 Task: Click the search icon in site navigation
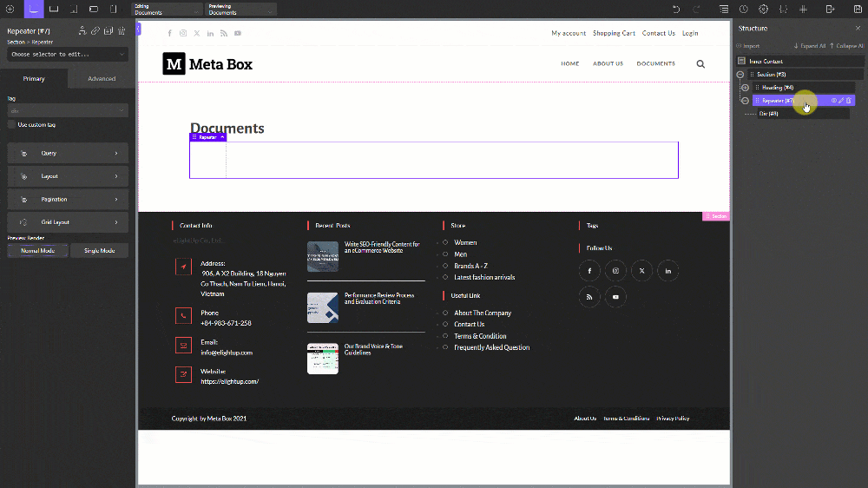(x=700, y=63)
